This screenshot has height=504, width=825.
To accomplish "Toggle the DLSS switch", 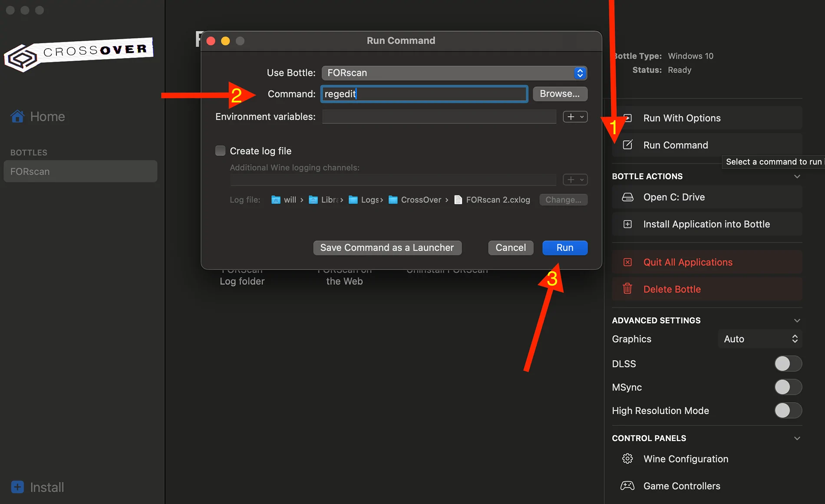I will click(x=788, y=364).
